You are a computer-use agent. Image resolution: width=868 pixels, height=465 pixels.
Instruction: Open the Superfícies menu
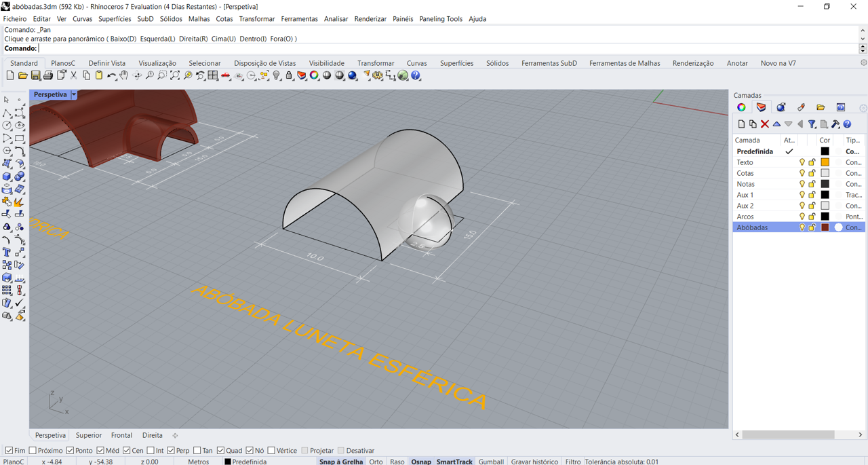point(114,19)
